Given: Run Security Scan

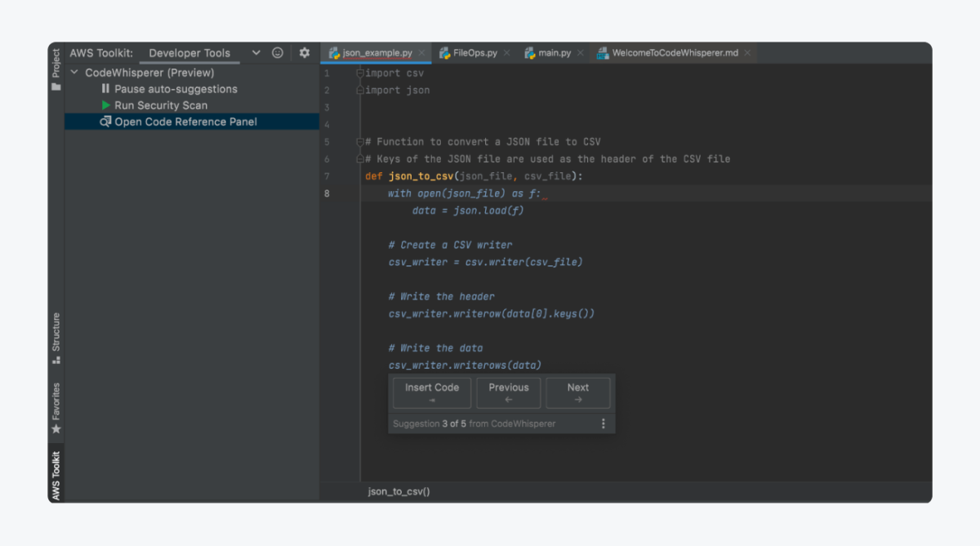Looking at the screenshot, I should coord(160,105).
